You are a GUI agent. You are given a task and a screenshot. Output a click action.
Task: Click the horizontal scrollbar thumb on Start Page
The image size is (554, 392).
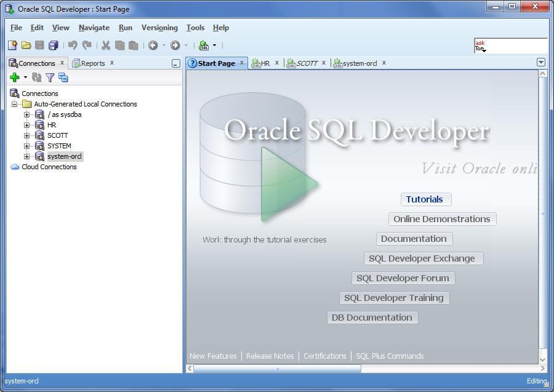point(277,369)
